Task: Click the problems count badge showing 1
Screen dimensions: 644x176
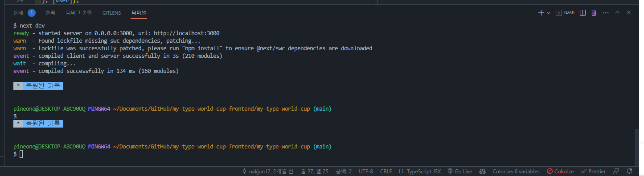Action: (32, 13)
